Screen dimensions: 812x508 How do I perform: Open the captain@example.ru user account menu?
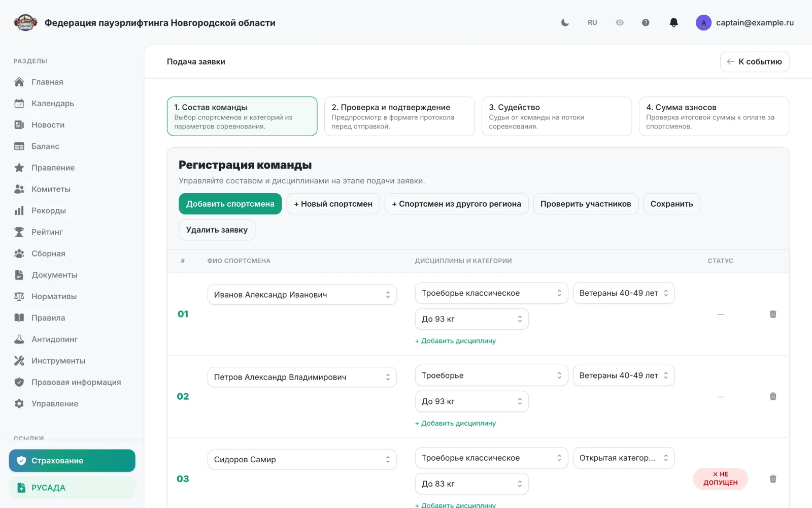(x=745, y=22)
